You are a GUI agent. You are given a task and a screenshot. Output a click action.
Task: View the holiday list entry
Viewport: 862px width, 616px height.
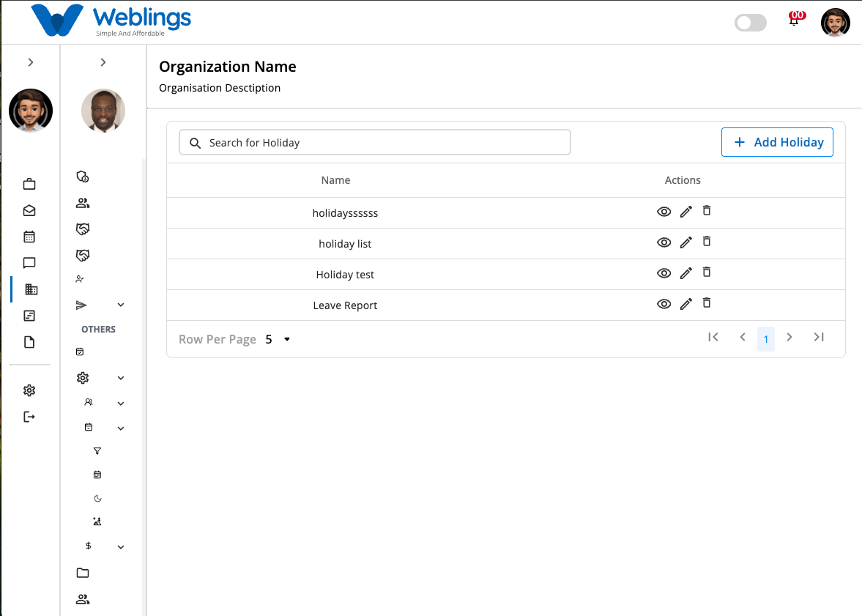click(664, 242)
